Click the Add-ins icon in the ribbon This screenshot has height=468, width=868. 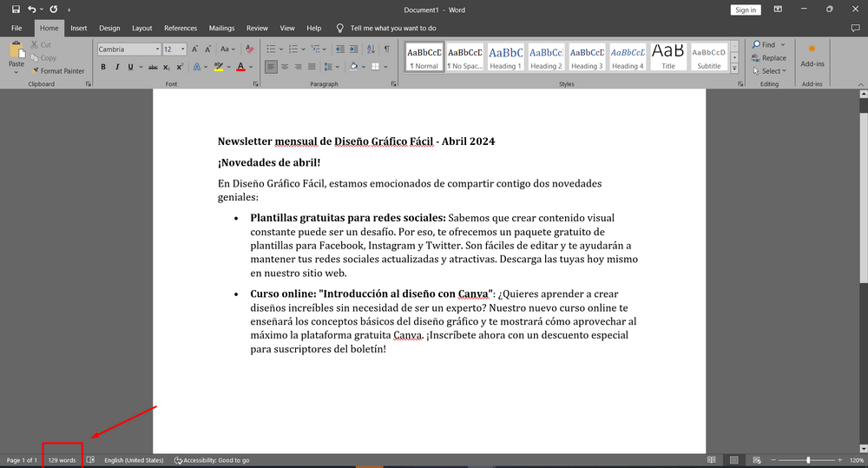pos(812,55)
